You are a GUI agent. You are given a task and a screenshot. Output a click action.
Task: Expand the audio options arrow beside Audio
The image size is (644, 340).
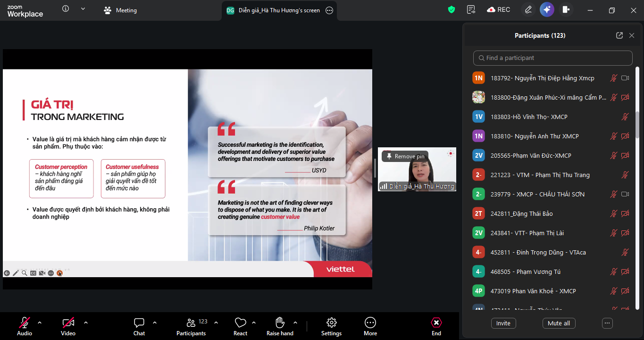click(x=40, y=323)
